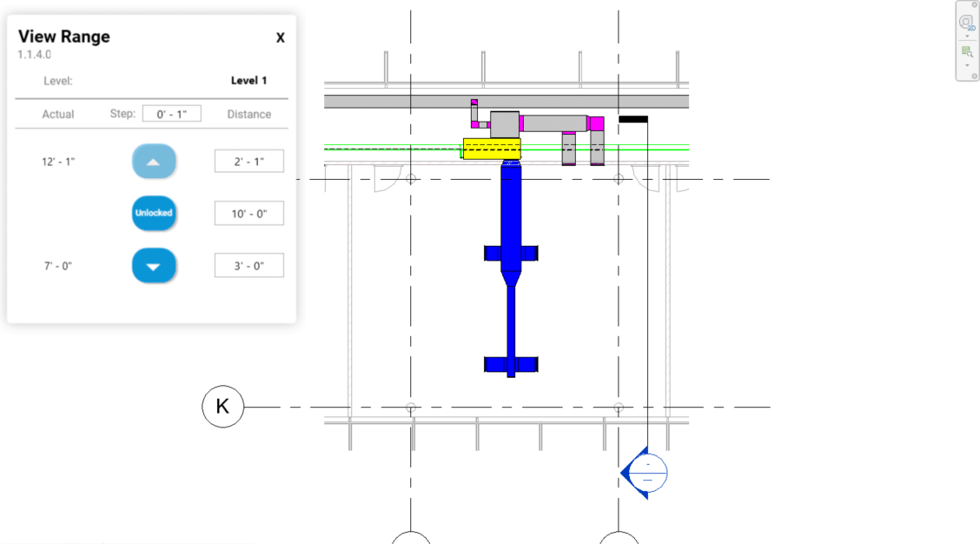Select the grid bubble labeled K
This screenshot has height=544, width=980.
point(222,407)
